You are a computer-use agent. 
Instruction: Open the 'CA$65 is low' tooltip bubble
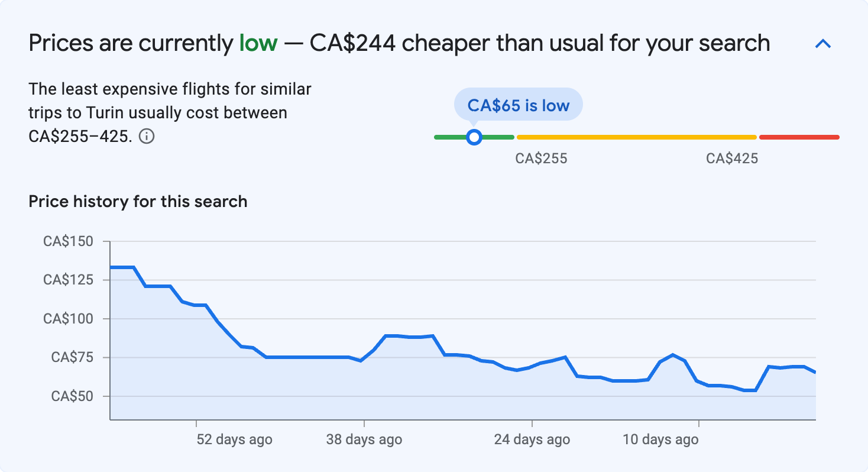click(x=518, y=104)
